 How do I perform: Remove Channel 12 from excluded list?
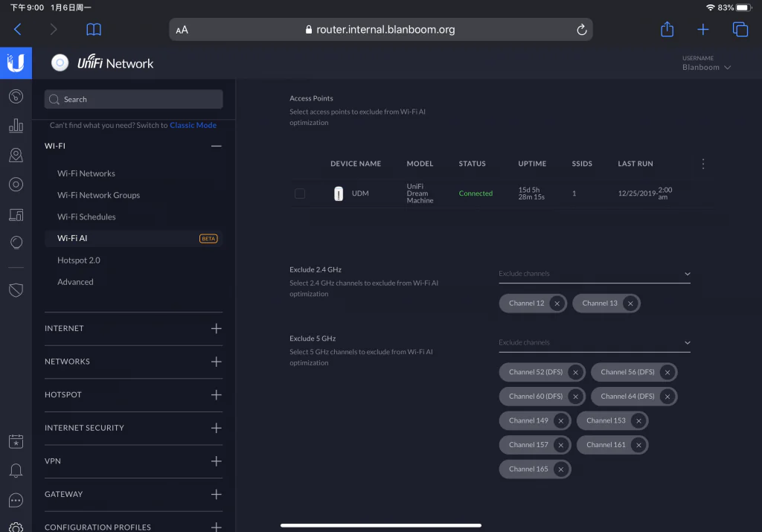click(557, 304)
